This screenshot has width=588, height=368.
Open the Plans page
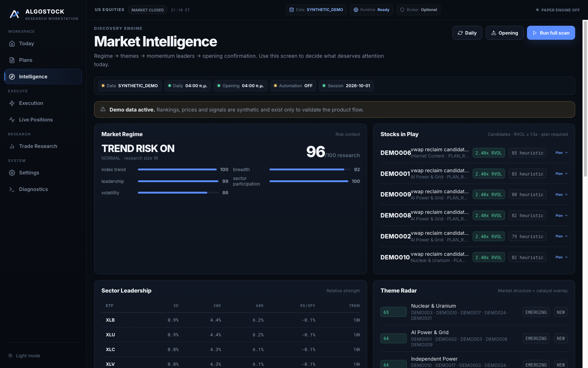point(43,60)
